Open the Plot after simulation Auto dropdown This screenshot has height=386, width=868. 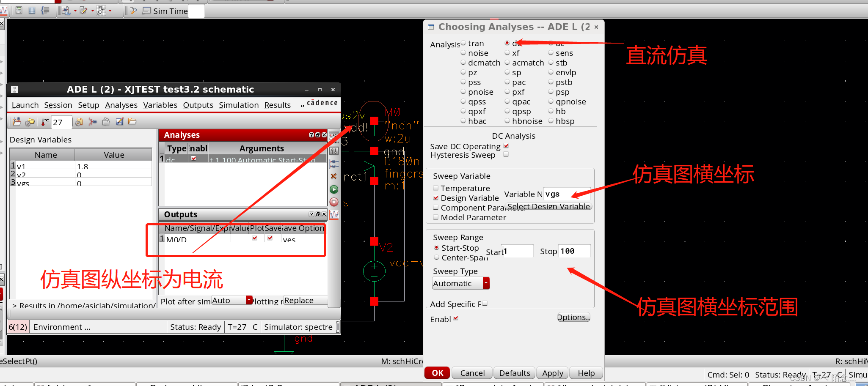tap(232, 300)
